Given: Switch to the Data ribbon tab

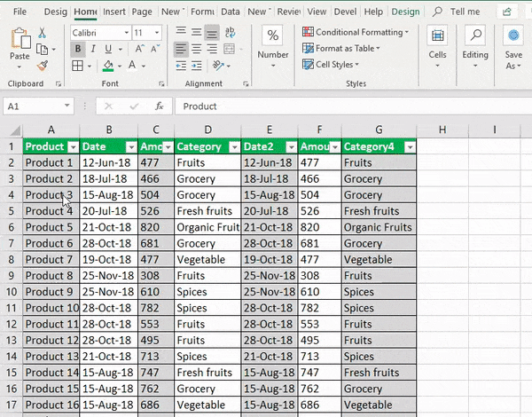Looking at the screenshot, I should click(231, 12).
